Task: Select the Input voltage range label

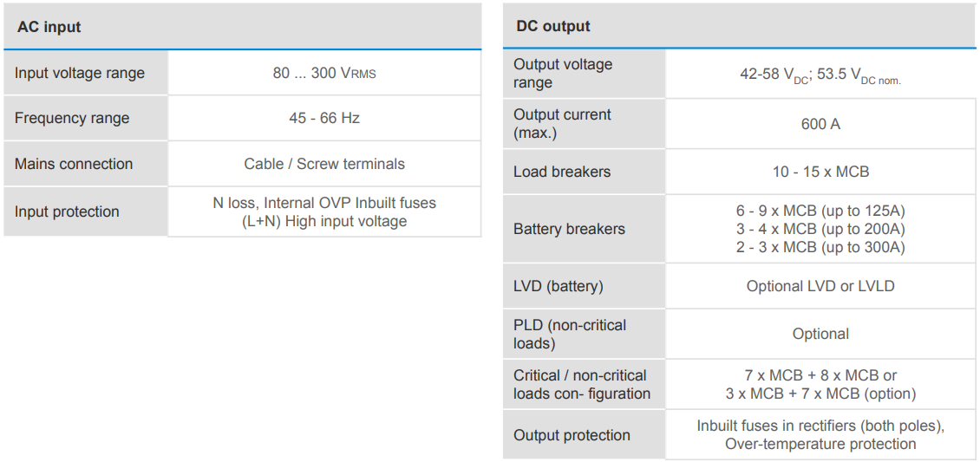Action: tap(80, 73)
